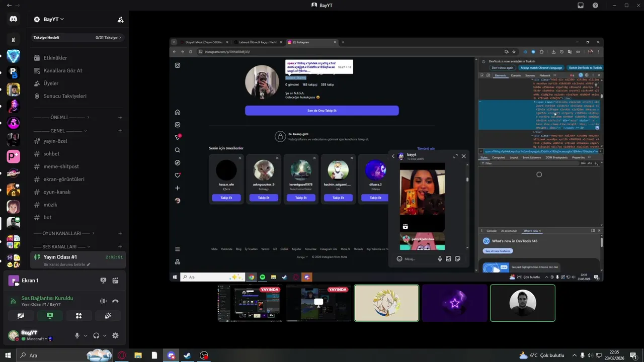Open the light blue gem server icon
The height and width of the screenshot is (362, 644).
click(13, 56)
